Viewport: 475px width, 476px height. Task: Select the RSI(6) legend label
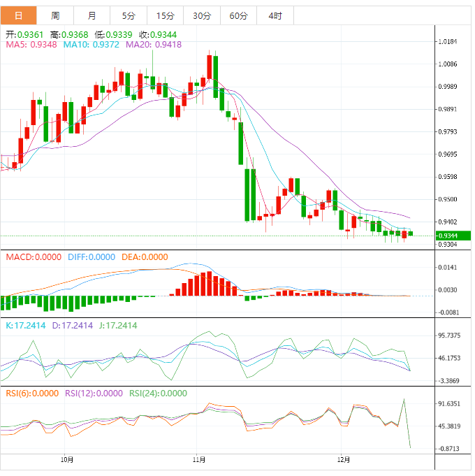point(32,394)
